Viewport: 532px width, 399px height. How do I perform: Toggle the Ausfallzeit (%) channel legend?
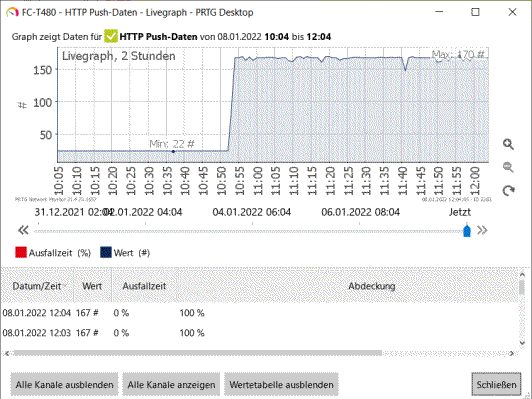tap(53, 253)
